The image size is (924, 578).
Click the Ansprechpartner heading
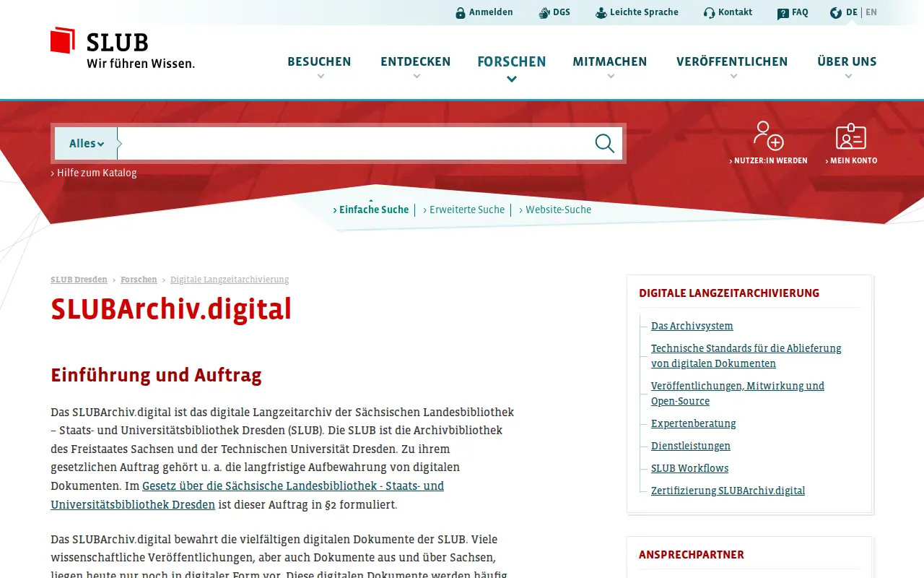(x=692, y=555)
